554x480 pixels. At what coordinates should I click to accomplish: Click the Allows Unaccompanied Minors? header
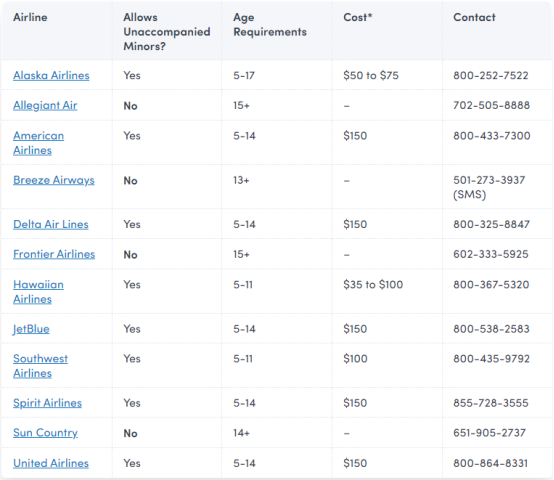(167, 32)
